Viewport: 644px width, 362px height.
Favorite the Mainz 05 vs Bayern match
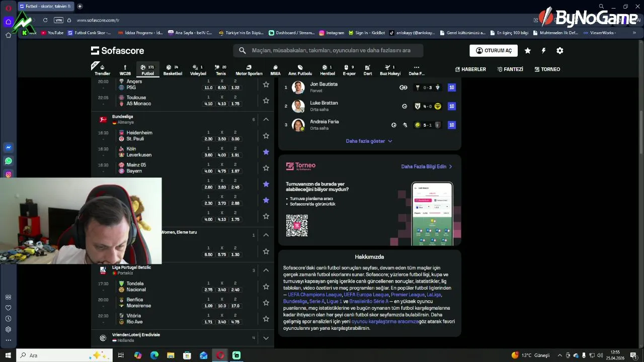coord(266,168)
